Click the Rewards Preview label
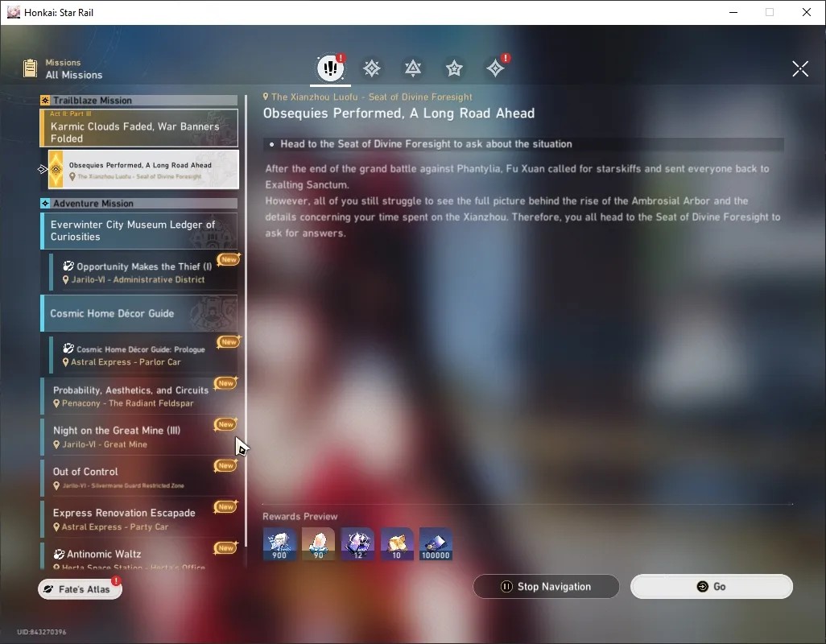This screenshot has height=644, width=826. tap(299, 517)
